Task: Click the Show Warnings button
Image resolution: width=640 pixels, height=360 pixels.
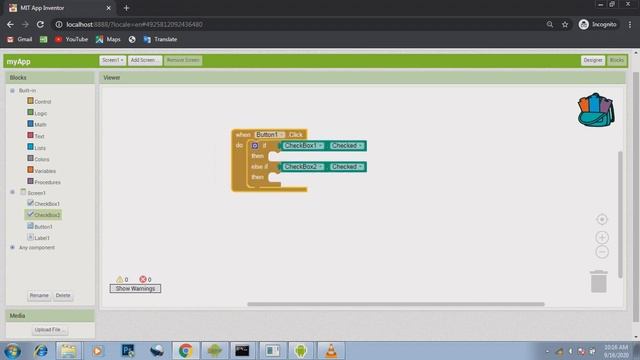Action: click(135, 289)
